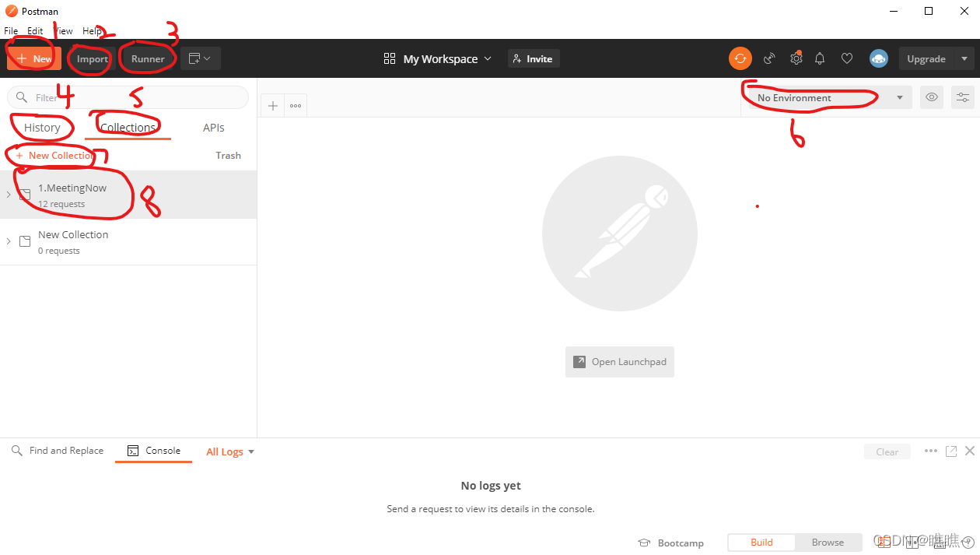Open notifications bell in header
Image resolution: width=980 pixels, height=555 pixels.
tap(820, 58)
